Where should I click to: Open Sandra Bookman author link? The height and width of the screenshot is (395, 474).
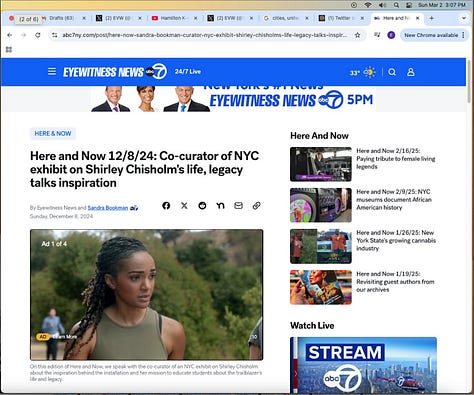[x=108, y=208]
